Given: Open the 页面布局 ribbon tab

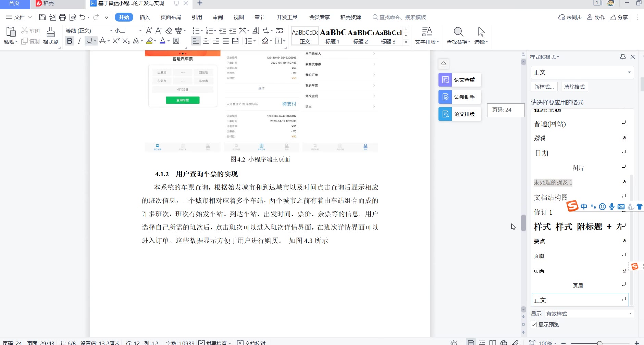Looking at the screenshot, I should (x=171, y=17).
